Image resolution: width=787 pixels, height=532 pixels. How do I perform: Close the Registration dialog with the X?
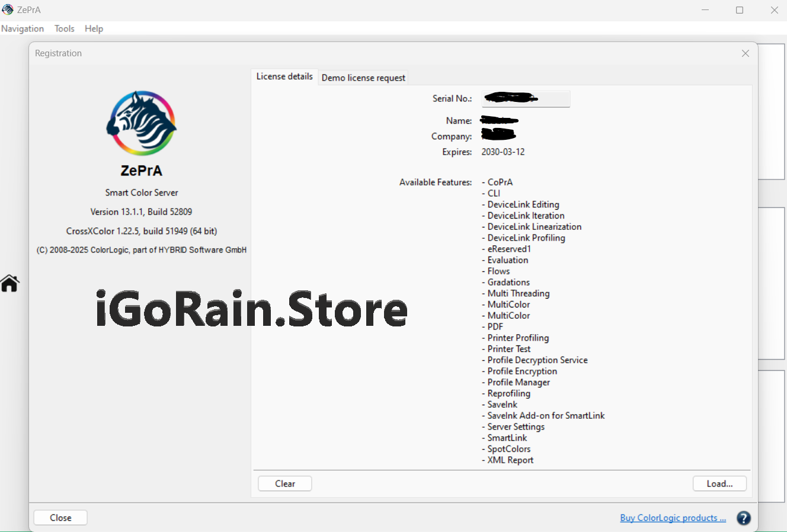(x=746, y=53)
